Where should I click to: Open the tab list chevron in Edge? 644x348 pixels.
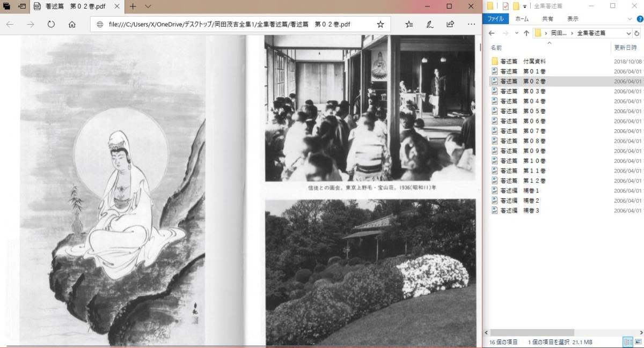[148, 6]
